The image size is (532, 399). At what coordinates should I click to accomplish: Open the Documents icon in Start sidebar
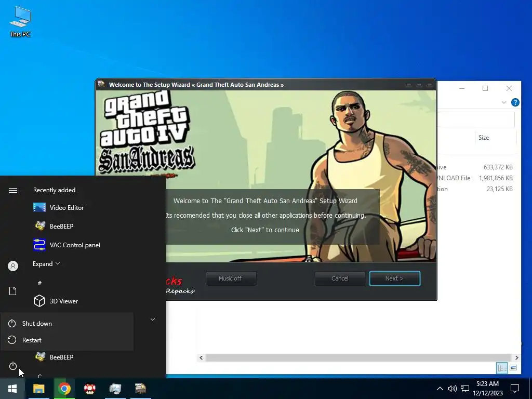pos(12,291)
